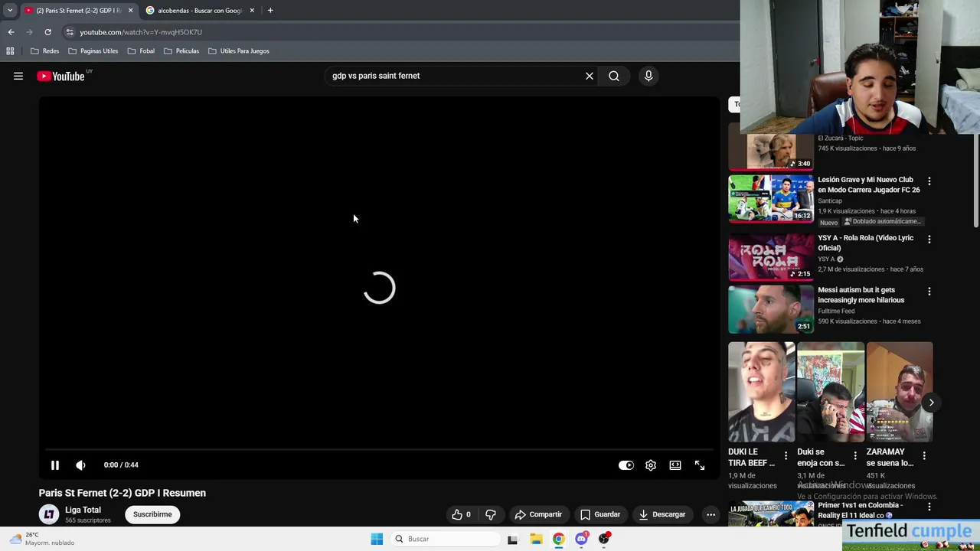Click the YouTube search input field

(x=452, y=76)
